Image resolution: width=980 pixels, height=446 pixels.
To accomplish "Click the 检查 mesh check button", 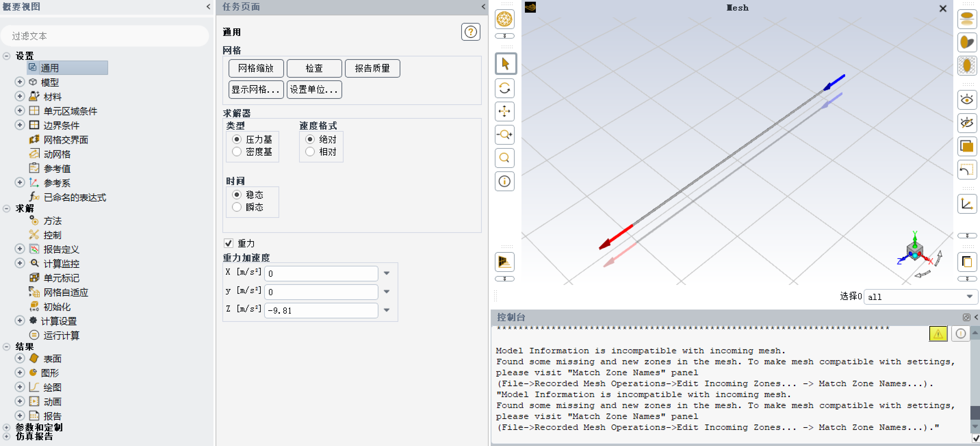I will (x=314, y=68).
